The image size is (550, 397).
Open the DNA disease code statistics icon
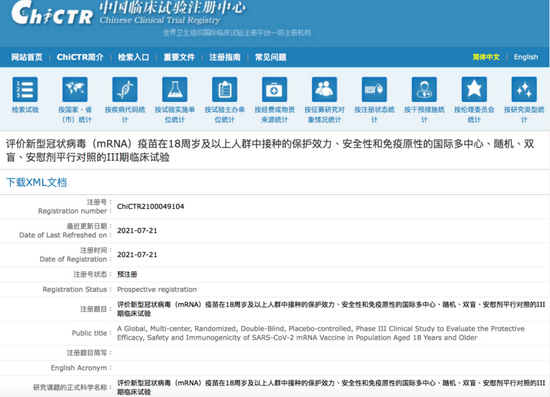click(x=125, y=89)
